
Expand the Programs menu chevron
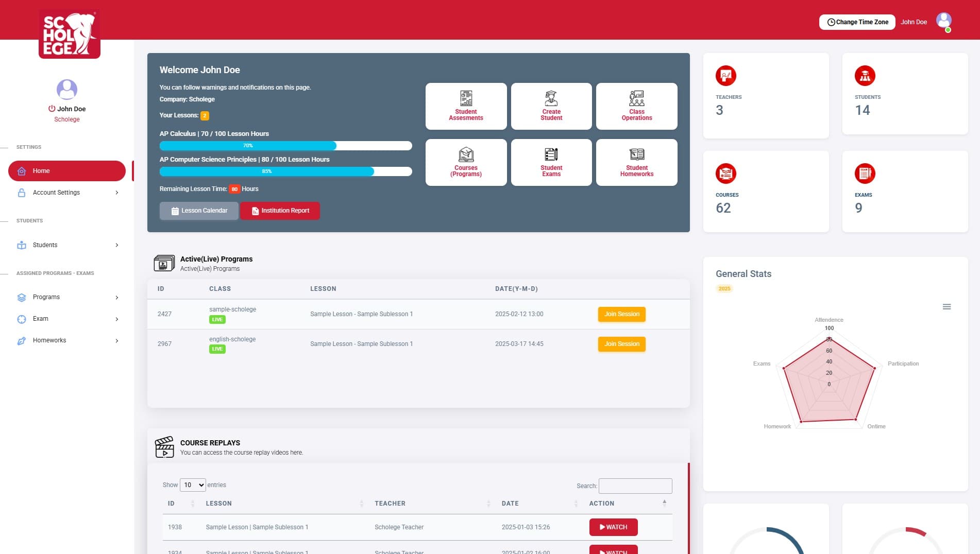point(117,298)
